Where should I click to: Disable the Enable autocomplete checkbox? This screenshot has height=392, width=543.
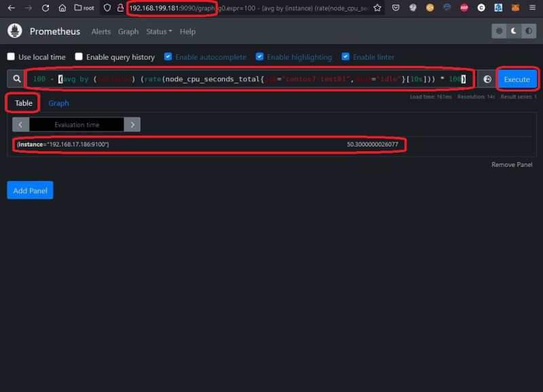168,56
